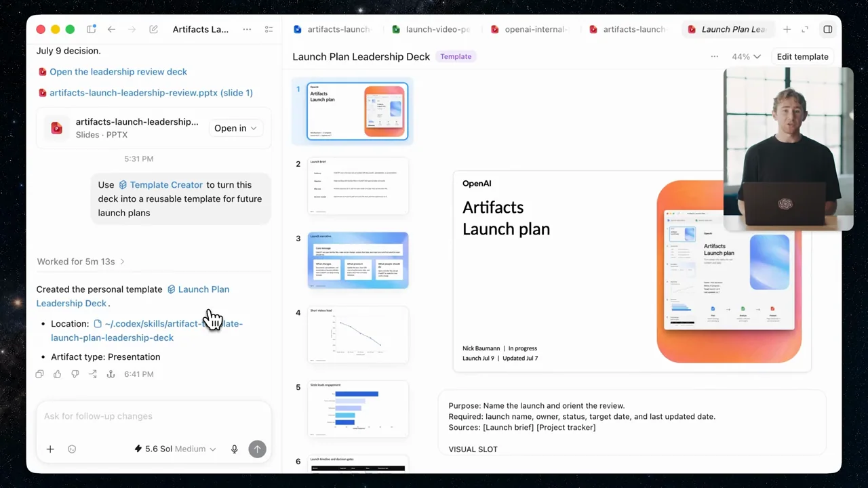Click the 'Artifact type: Presentation' bullet

(106, 357)
